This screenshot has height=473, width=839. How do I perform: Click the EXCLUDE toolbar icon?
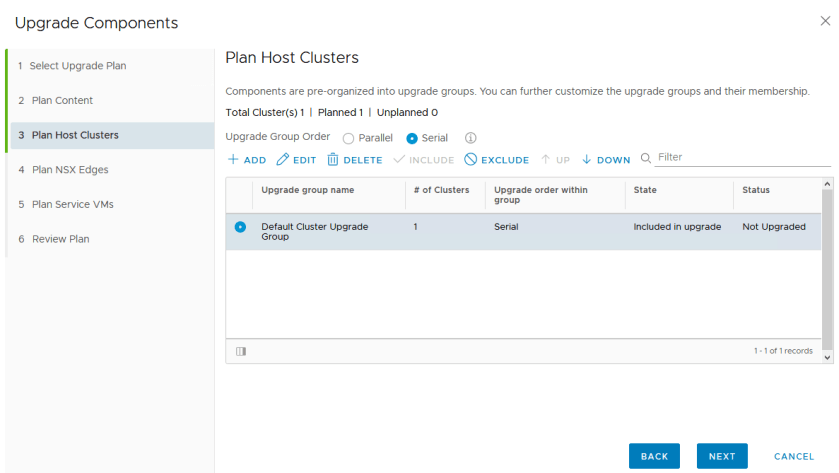470,160
